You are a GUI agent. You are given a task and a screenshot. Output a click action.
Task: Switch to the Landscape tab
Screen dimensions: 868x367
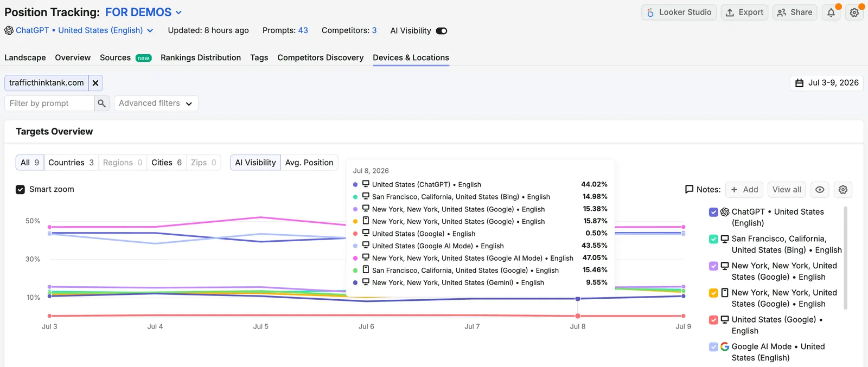tap(25, 57)
